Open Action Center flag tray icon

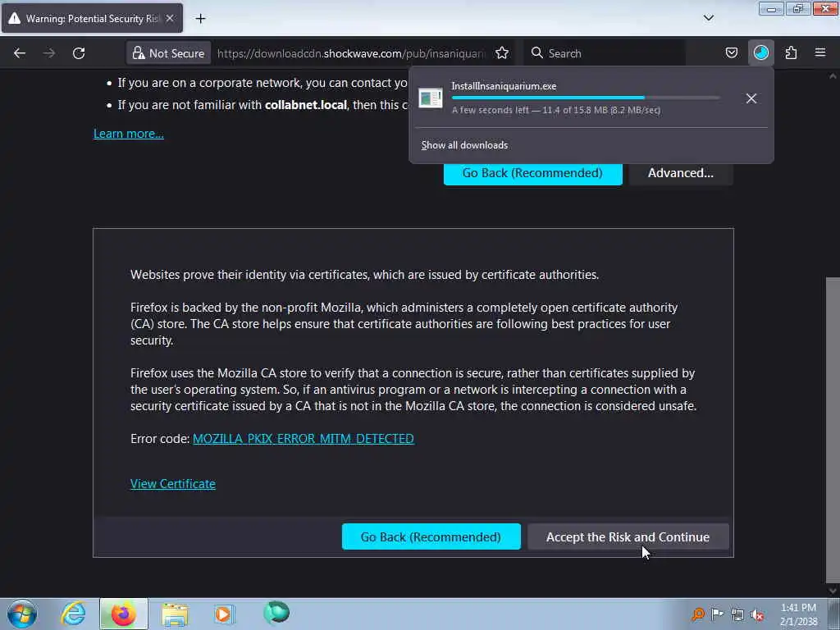(717, 614)
